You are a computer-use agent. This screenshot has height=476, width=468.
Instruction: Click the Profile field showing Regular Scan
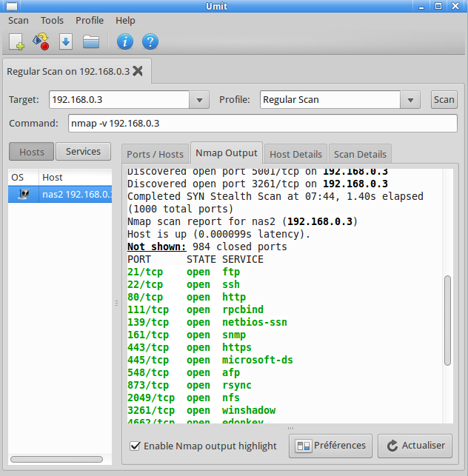tap(330, 100)
